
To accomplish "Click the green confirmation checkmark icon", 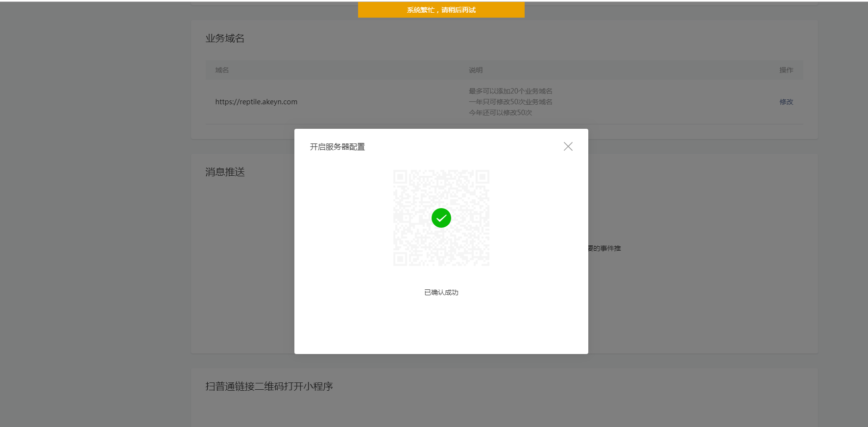I will (441, 218).
